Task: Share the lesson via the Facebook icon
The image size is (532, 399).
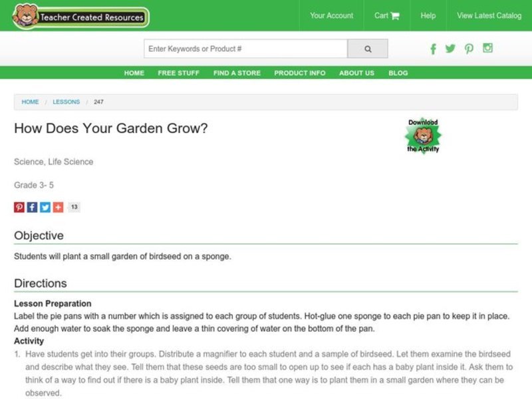Action: pyautogui.click(x=31, y=207)
